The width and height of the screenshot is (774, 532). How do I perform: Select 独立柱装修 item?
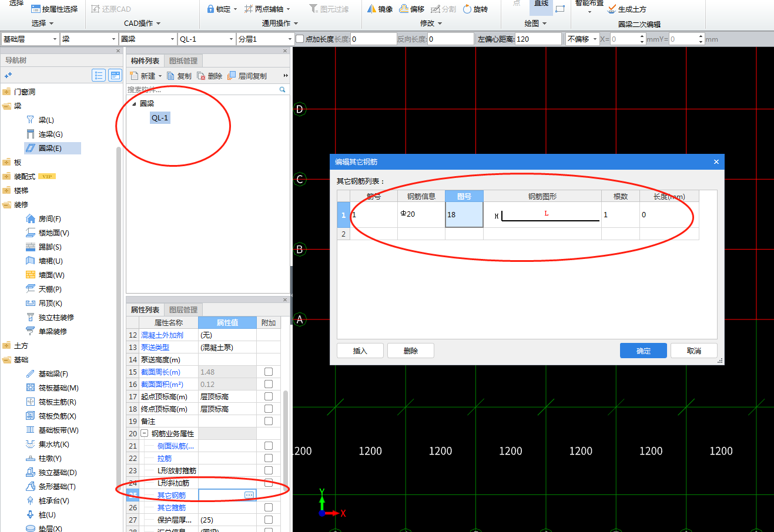[x=51, y=318]
